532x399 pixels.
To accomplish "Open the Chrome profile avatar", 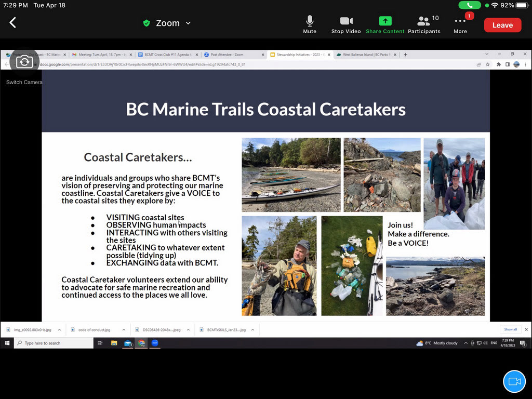I will [516, 64].
